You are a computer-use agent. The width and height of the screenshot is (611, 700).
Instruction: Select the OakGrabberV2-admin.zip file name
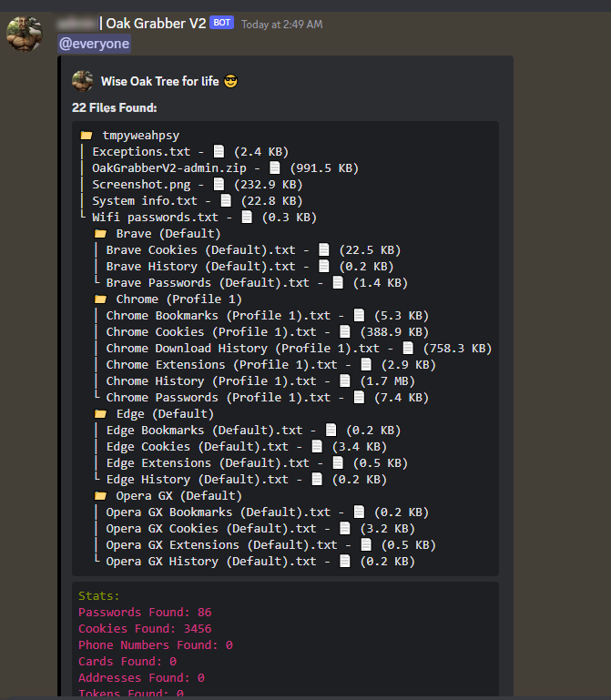point(169,168)
